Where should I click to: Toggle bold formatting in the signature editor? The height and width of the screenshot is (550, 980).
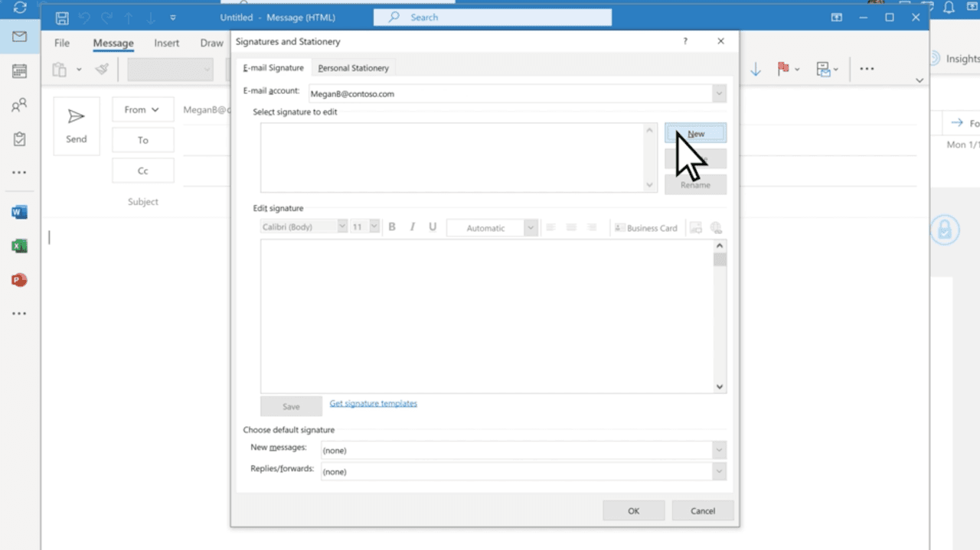391,226
